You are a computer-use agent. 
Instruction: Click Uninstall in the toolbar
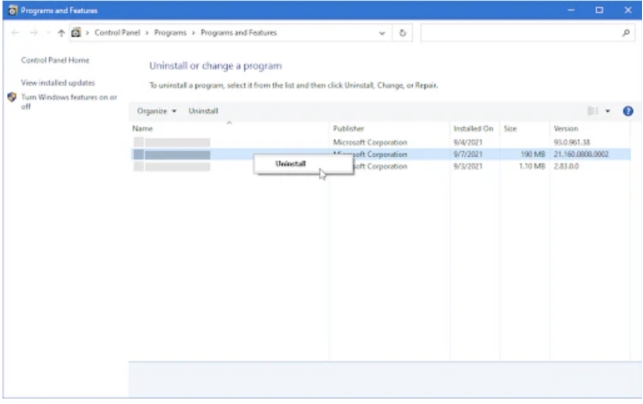pos(203,111)
